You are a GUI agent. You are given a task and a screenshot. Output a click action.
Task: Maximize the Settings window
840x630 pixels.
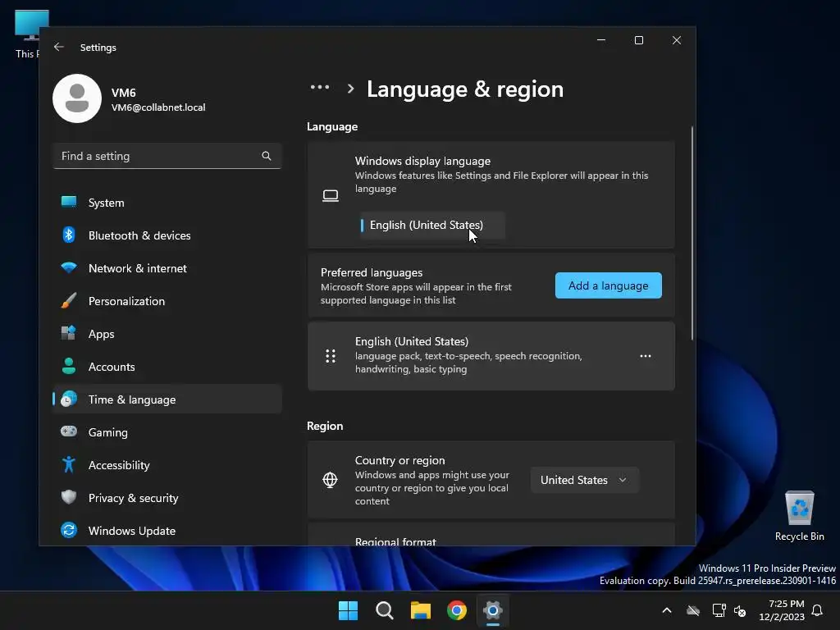[638, 40]
